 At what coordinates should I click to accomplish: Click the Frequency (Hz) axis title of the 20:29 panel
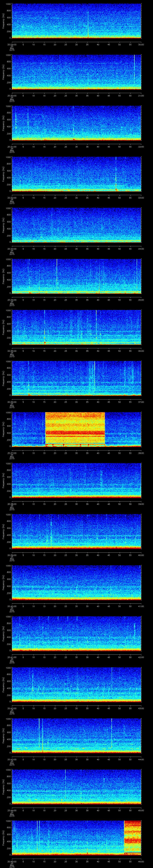[x=3, y=21]
